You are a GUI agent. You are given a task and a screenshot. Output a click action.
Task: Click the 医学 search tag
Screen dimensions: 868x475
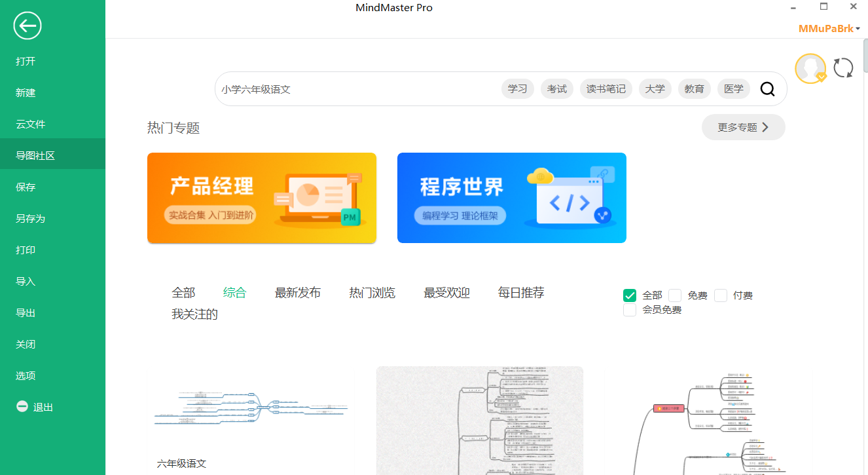coord(734,89)
